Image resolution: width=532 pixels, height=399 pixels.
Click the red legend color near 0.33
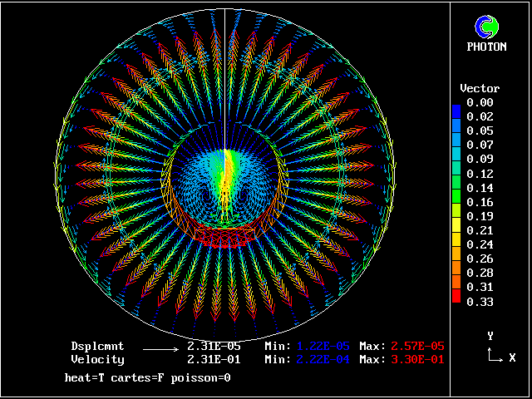456,298
